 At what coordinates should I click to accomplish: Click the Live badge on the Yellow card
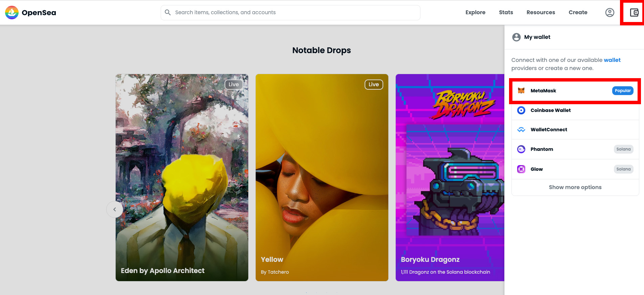(374, 85)
